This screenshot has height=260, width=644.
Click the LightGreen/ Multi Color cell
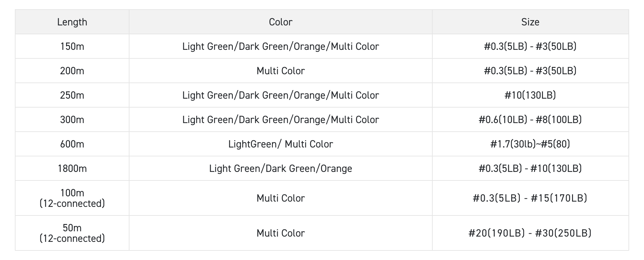pyautogui.click(x=280, y=144)
